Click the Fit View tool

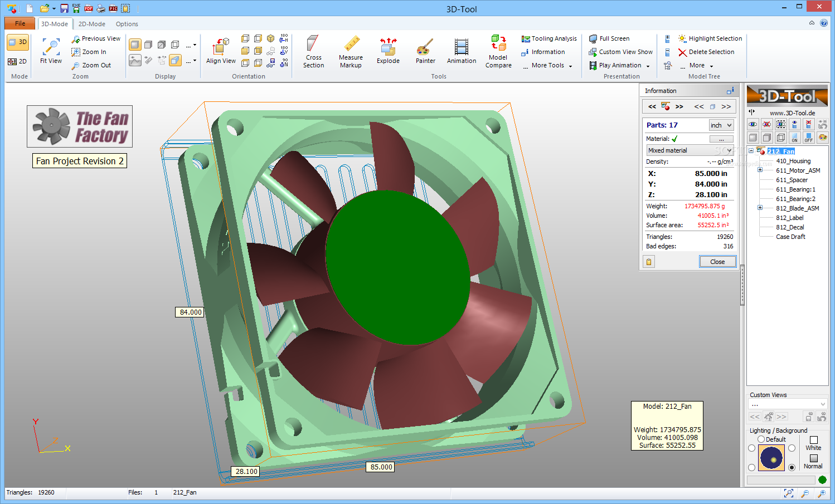(51, 51)
